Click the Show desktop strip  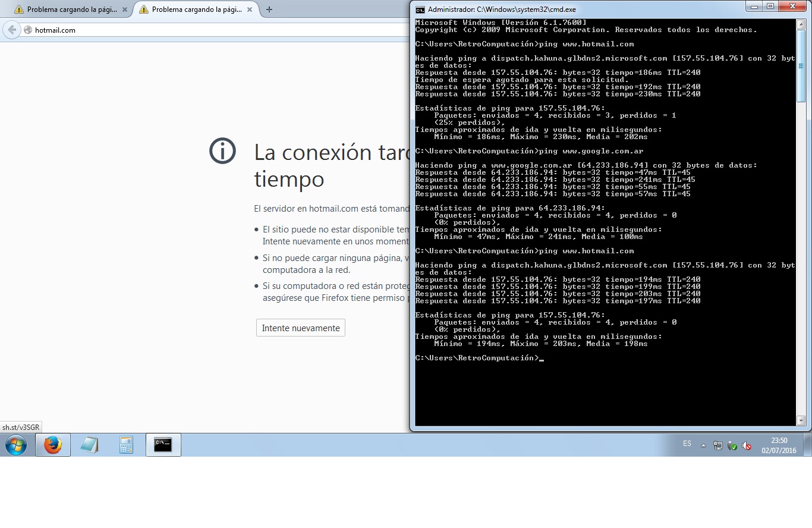808,445
